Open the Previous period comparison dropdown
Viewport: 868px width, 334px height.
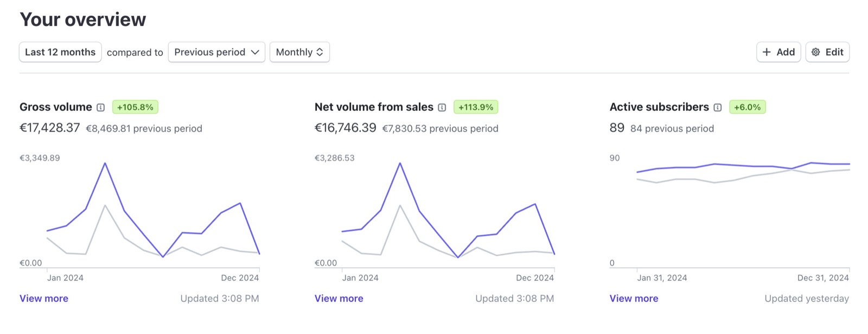[x=216, y=52]
